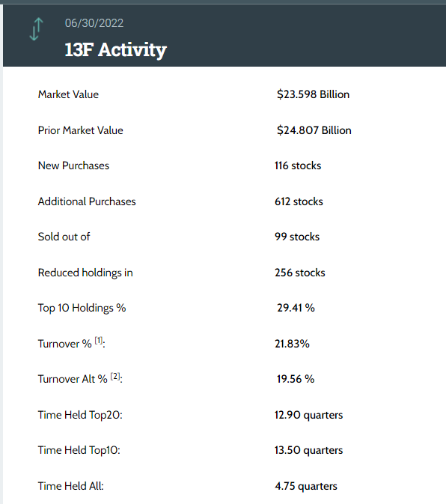Viewport: 446px width, 504px height.
Task: Click the Time Held All label
Action: tap(71, 486)
